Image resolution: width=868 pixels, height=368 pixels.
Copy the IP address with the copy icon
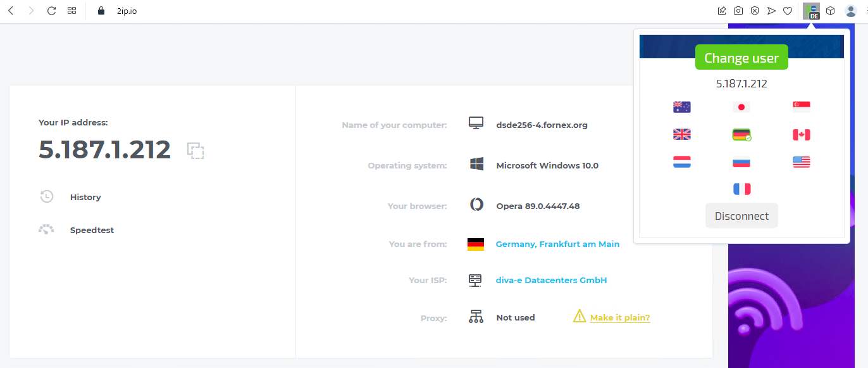(x=195, y=150)
